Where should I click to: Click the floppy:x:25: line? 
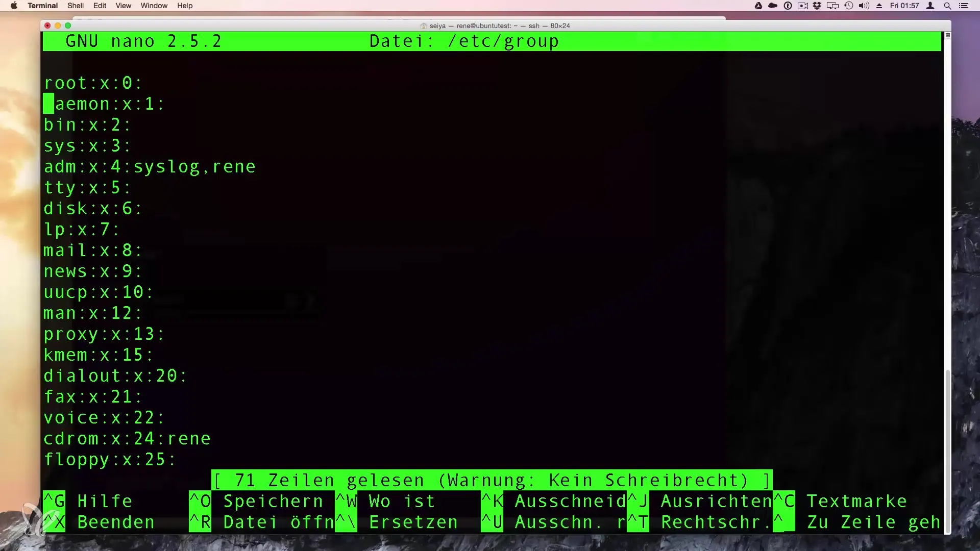coord(110,459)
